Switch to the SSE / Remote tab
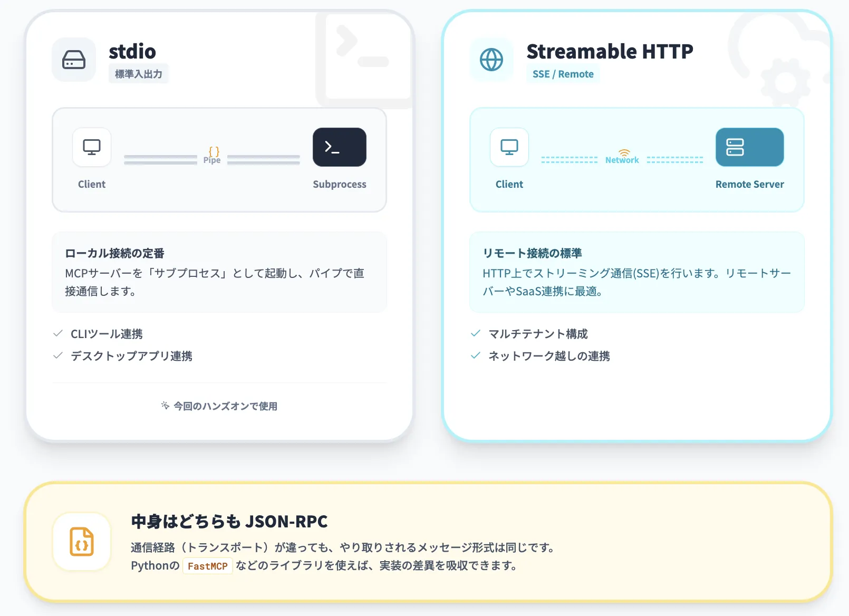Viewport: 849px width, 616px height. click(563, 73)
